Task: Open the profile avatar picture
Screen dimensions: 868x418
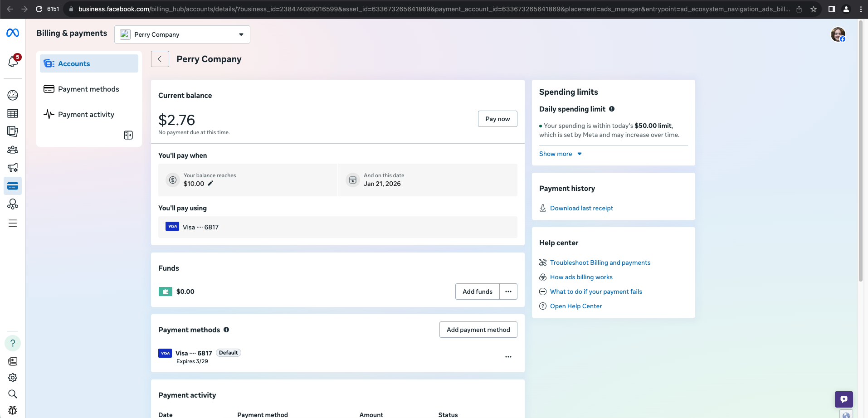Action: [838, 34]
